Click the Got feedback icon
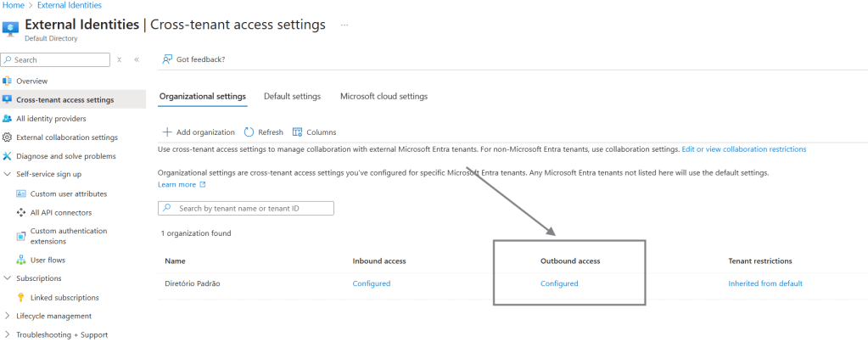The width and height of the screenshot is (868, 342). [168, 59]
